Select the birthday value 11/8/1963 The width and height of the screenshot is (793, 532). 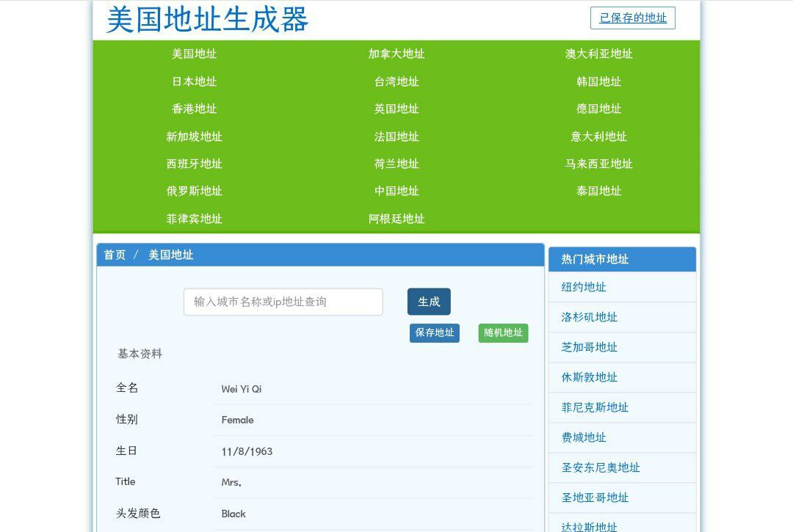tap(247, 452)
